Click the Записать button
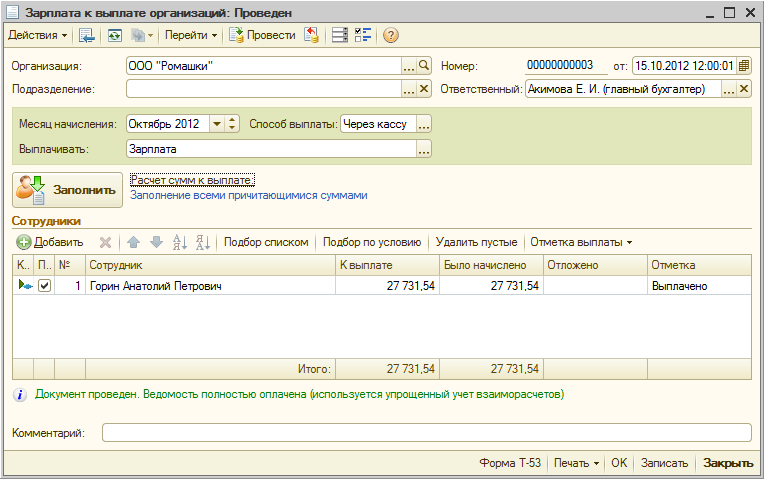This screenshot has width=764, height=479. [x=664, y=463]
